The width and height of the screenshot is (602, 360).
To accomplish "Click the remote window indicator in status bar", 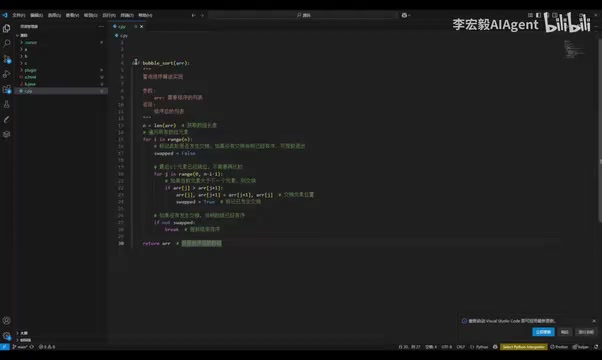I will pos(5,347).
